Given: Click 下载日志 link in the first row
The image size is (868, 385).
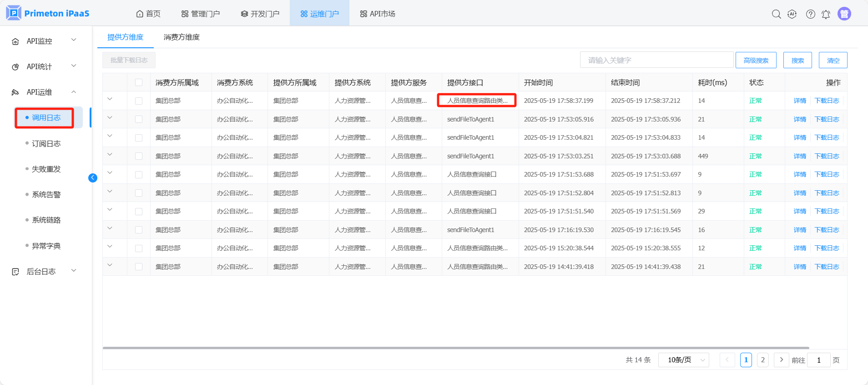Looking at the screenshot, I should pos(827,101).
